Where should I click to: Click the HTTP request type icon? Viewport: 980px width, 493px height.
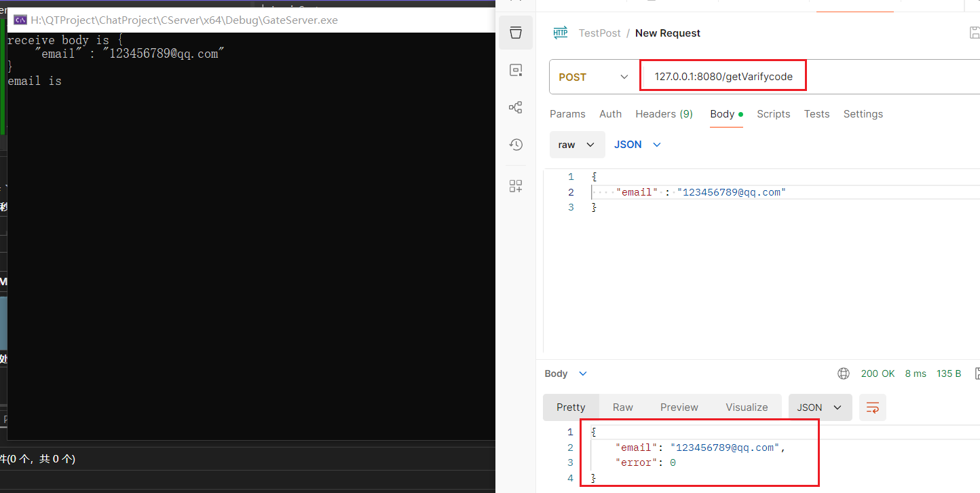(x=561, y=33)
